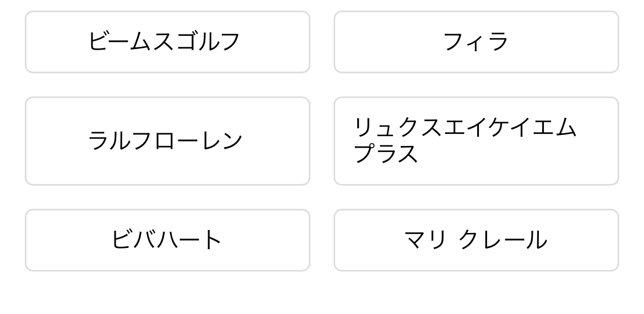Choose the マリ クレール brand option
The image size is (644, 314).
[x=476, y=240]
